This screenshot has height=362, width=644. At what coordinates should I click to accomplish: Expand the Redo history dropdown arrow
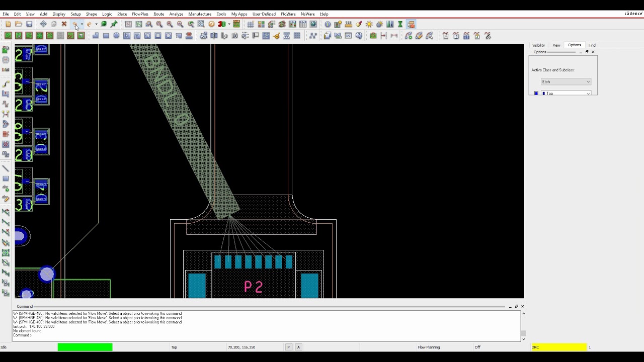96,24
